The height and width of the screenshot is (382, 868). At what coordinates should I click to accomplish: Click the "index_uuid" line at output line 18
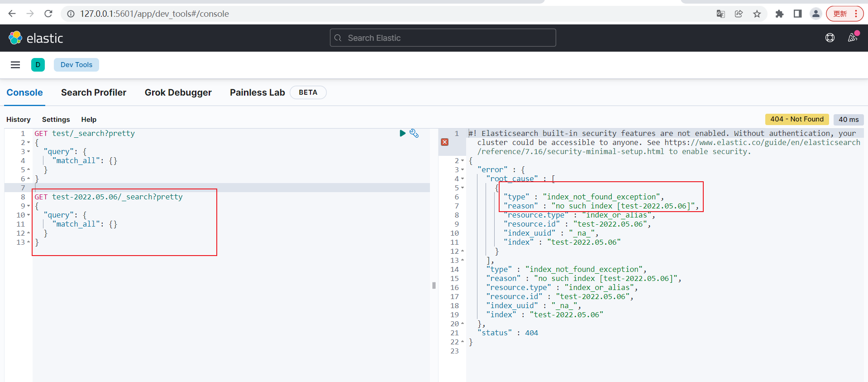(x=534, y=305)
